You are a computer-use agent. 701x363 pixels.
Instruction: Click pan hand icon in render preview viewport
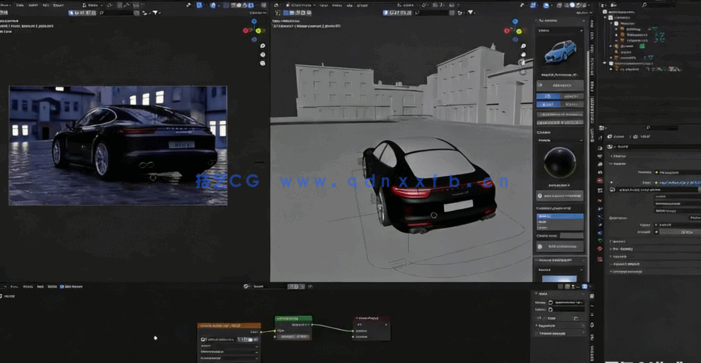pos(262,55)
